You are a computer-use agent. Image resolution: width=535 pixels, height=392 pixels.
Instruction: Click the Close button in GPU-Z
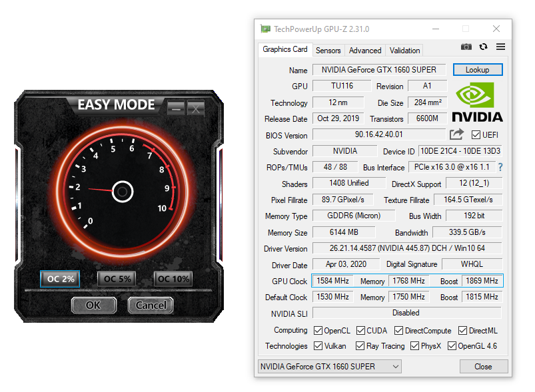pyautogui.click(x=484, y=367)
